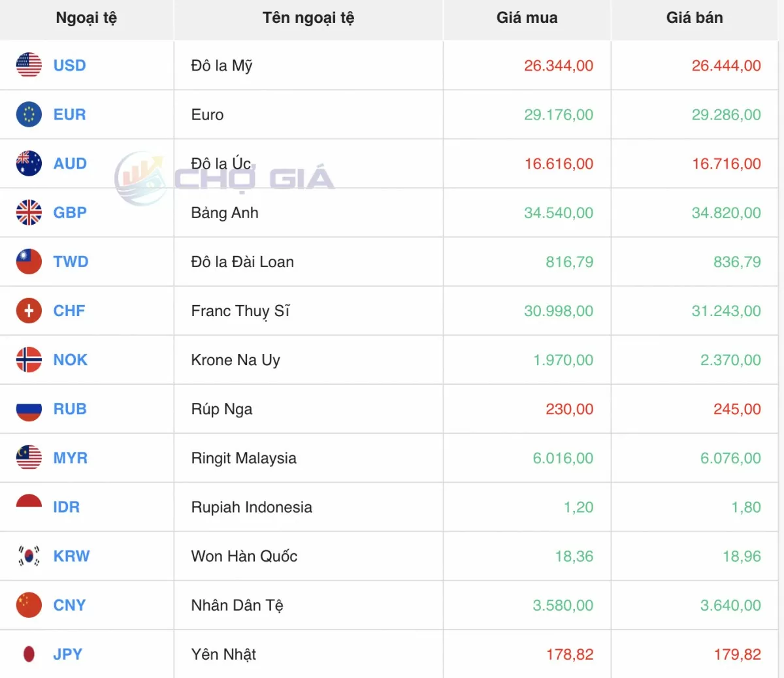This screenshot has width=784, height=678.
Task: Click the Giá bán column header
Action: point(694,18)
